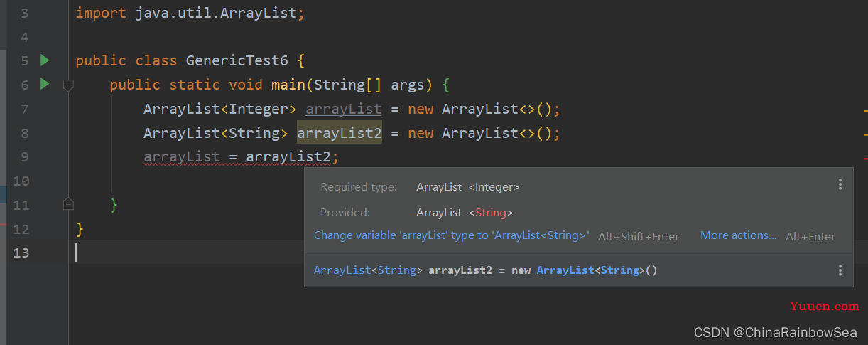Click the underlined arrayList variable on line 7
The height and width of the screenshot is (345, 868).
(x=344, y=110)
